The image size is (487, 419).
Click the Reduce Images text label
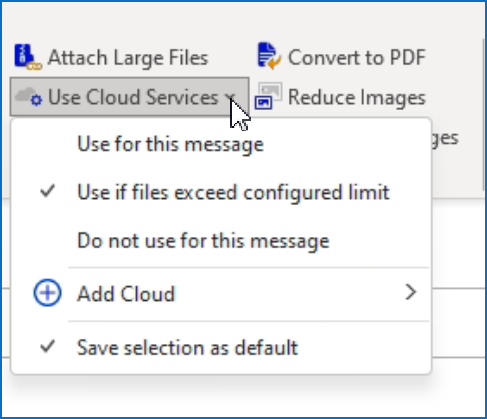[357, 97]
